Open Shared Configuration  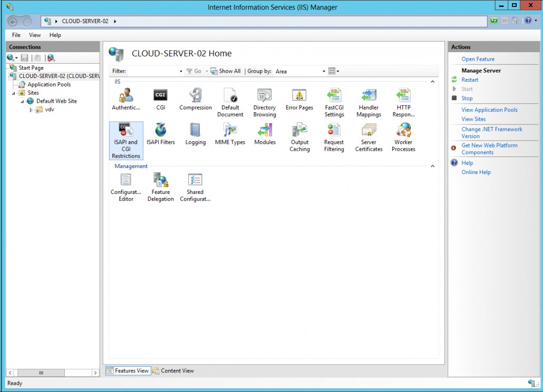195,187
